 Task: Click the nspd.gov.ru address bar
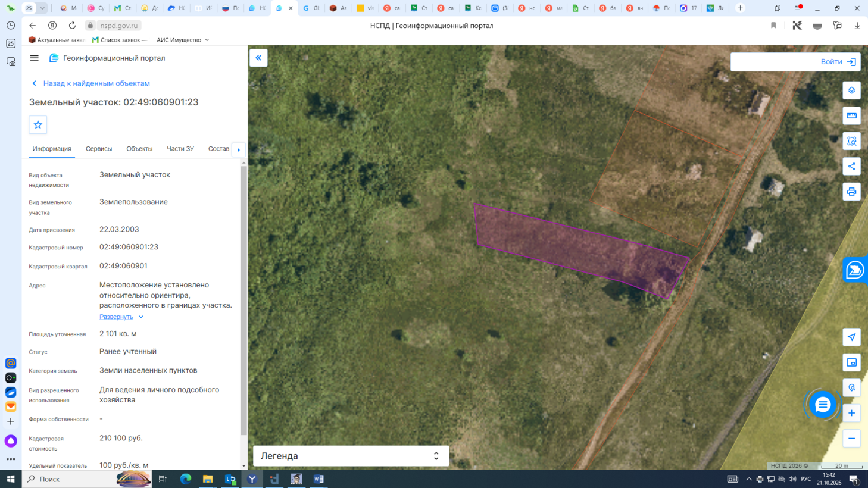tap(118, 26)
